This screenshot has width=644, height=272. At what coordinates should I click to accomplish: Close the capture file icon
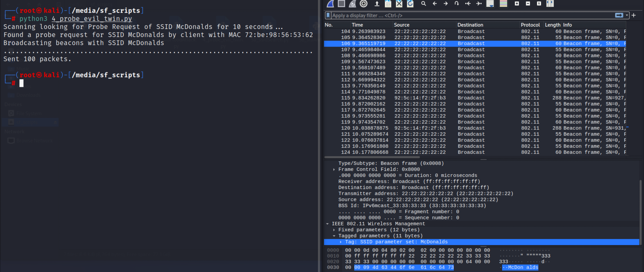coord(399,4)
